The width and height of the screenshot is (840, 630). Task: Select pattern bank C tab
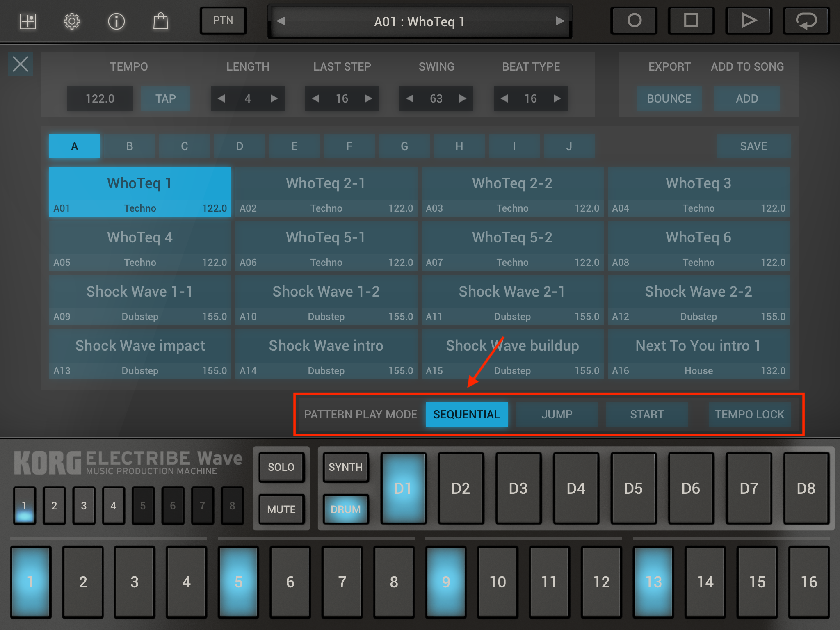click(185, 146)
